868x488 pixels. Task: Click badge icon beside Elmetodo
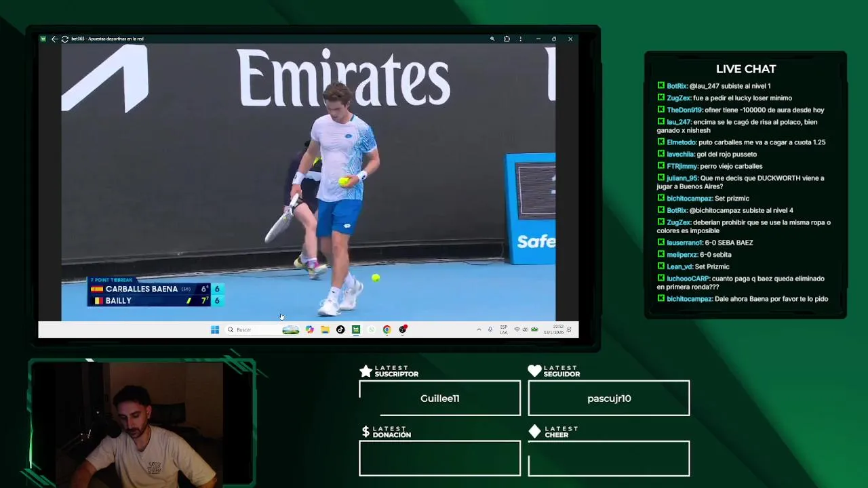[660, 142]
